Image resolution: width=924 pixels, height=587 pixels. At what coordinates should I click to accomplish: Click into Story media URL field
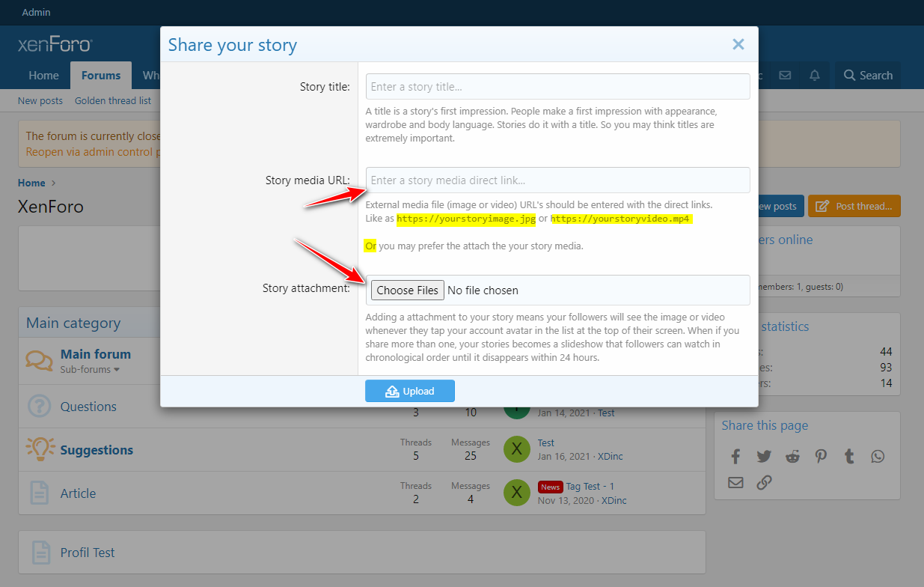click(x=557, y=180)
